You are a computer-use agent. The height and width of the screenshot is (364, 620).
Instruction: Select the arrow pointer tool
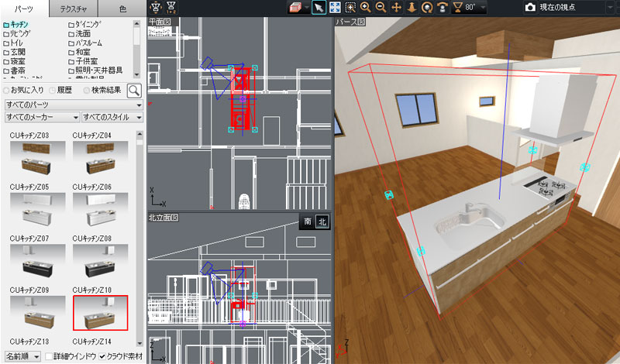point(319,8)
